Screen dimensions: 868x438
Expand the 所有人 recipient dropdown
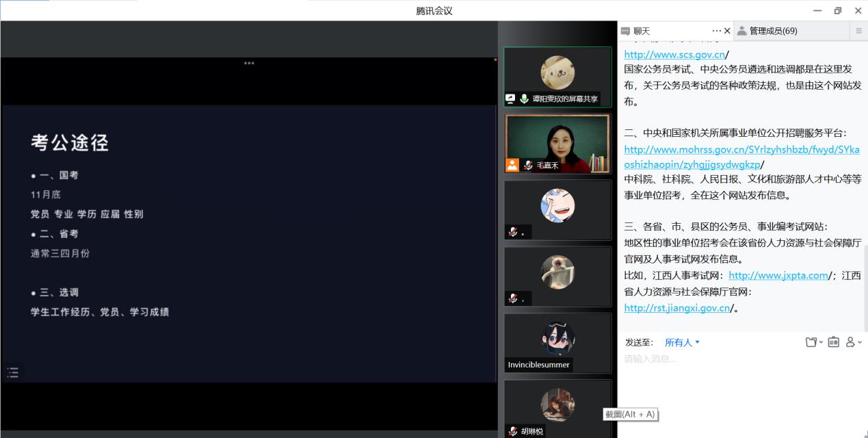pos(682,342)
